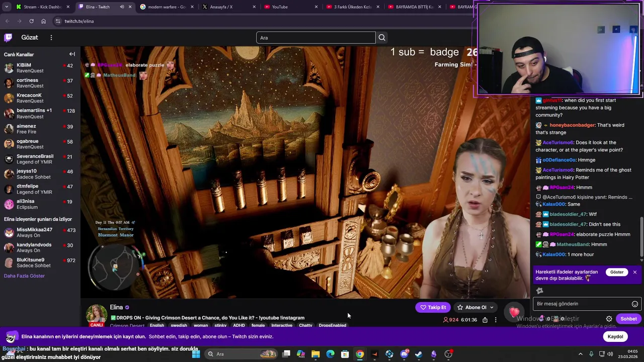Image resolution: width=644 pixels, height=362 pixels.
Task: Switch to Chrome in the taskbar
Action: coord(360,354)
